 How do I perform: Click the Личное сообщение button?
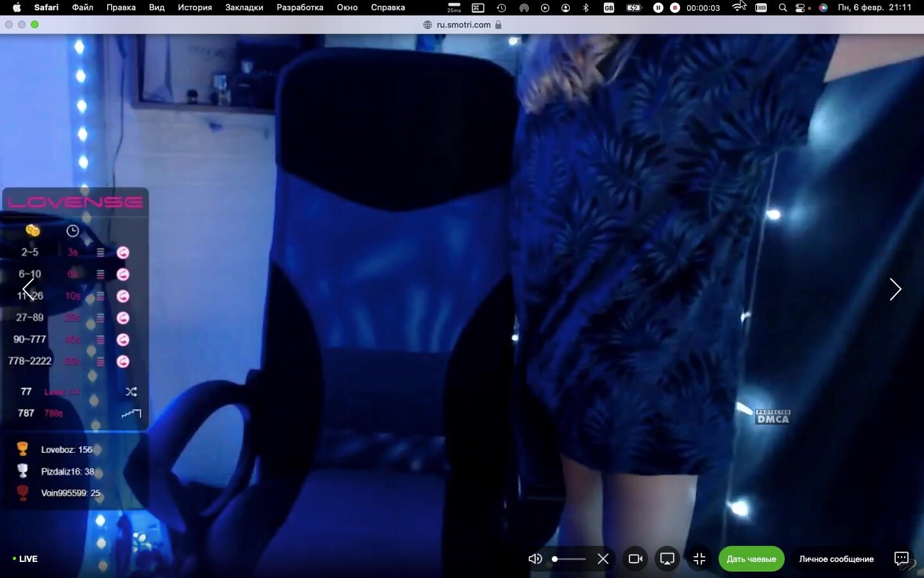click(836, 559)
